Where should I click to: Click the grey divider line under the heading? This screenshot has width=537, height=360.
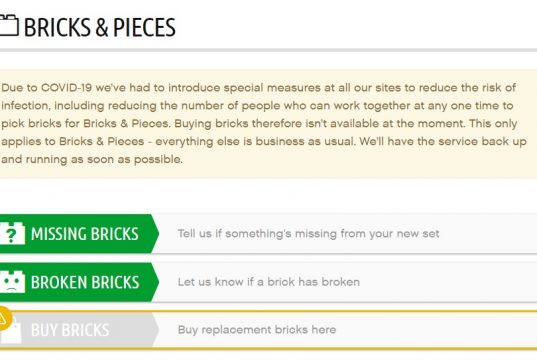268,50
